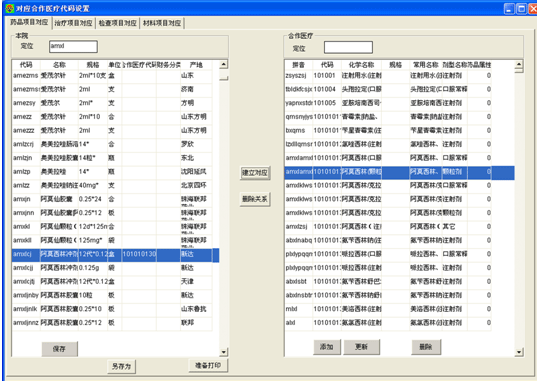
Task: Select the amlzz row with spec 40mg*
Action: point(112,185)
